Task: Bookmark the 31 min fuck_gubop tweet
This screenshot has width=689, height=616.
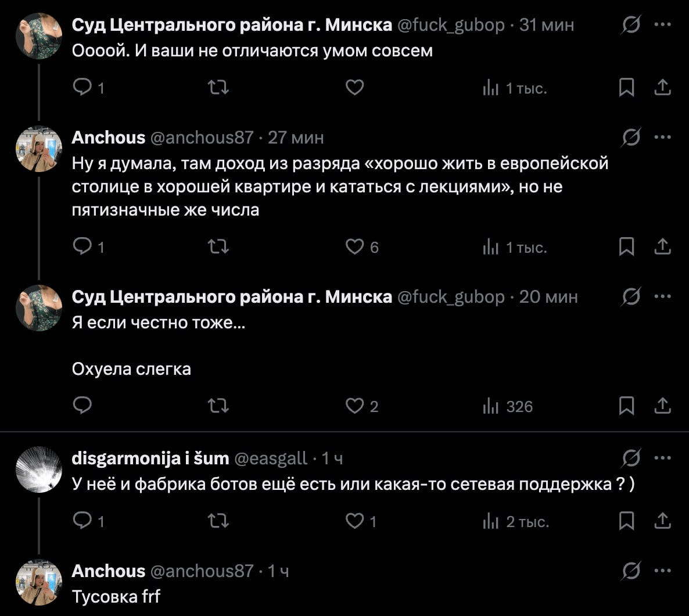Action: tap(626, 88)
